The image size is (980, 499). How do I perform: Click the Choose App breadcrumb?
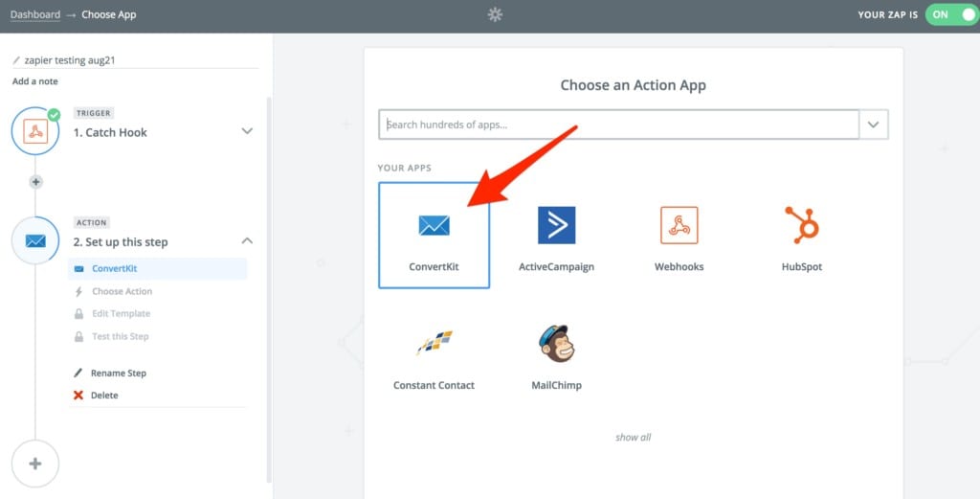[109, 14]
